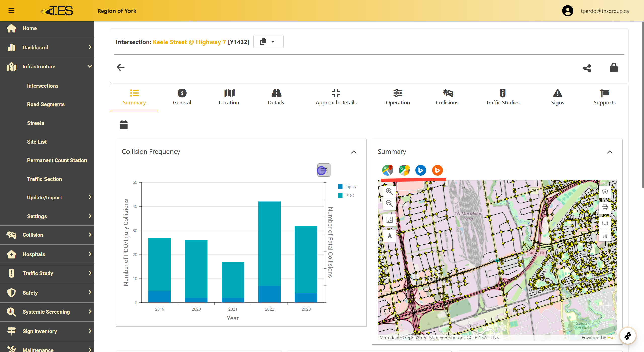Open Google Maps link icon
Viewport: 644px width, 352px height.
[388, 170]
